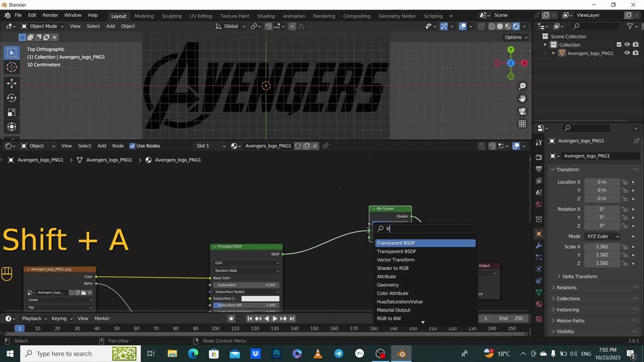
Task: Disable Collection in renders camera icon
Action: click(x=636, y=45)
